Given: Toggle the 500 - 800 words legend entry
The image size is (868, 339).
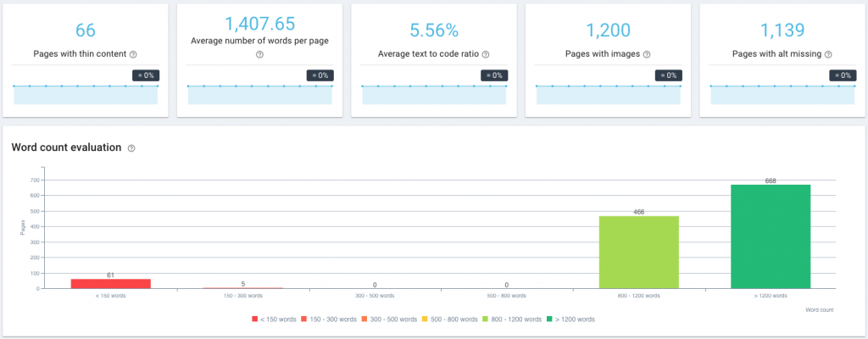Looking at the screenshot, I should [x=449, y=319].
